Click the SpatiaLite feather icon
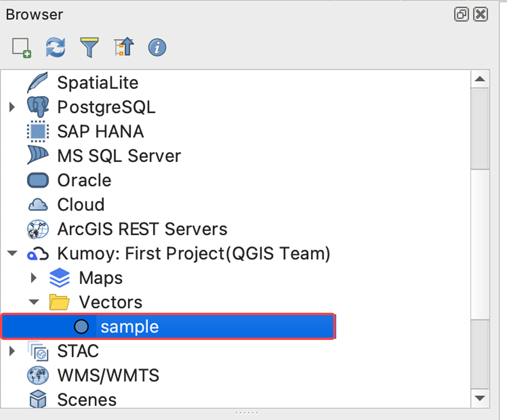The image size is (507, 420). [38, 83]
